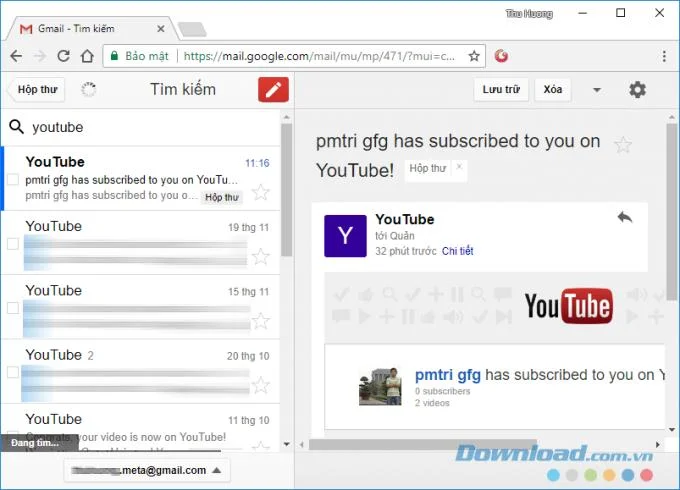Click 'tới Quân' recipient text

tap(395, 236)
